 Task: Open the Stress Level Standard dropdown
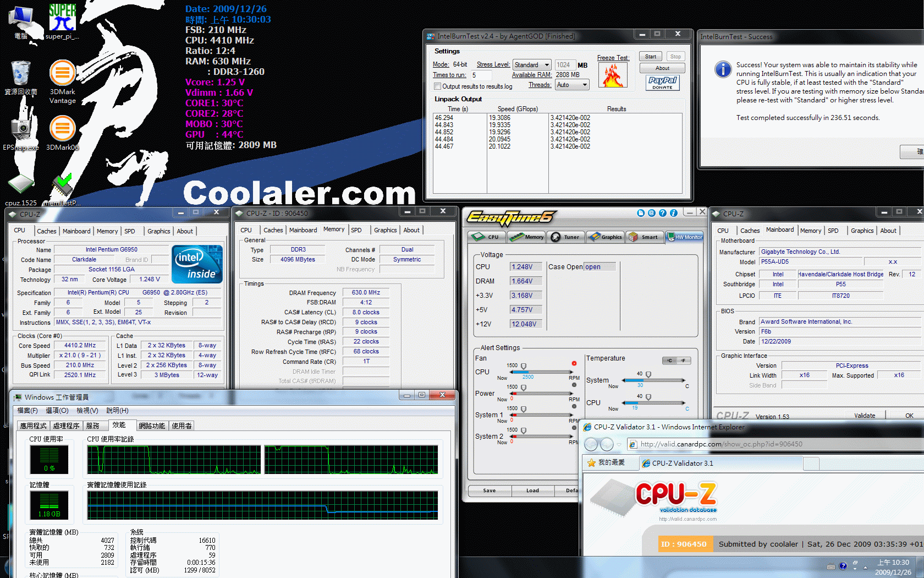[x=531, y=65]
